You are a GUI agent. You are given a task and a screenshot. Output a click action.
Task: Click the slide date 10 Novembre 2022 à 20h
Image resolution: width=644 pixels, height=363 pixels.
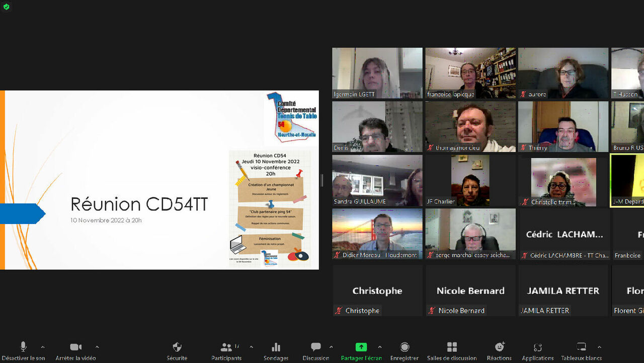coord(106,220)
